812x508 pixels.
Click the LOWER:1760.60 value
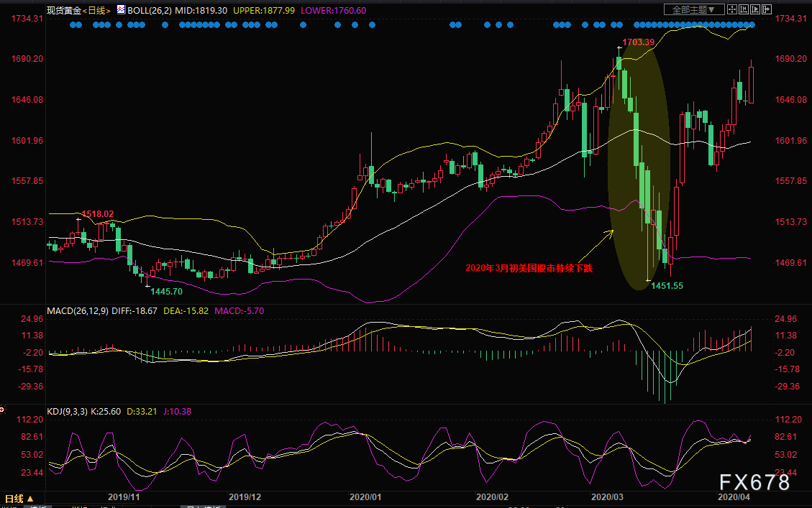click(334, 10)
